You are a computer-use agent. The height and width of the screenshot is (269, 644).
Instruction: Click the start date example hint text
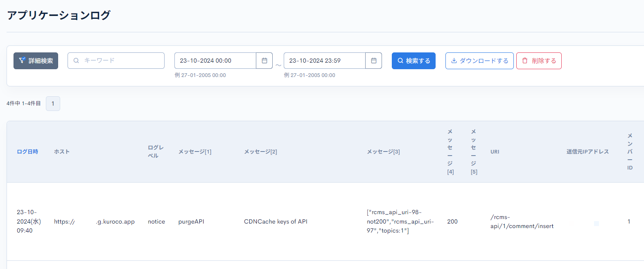200,75
